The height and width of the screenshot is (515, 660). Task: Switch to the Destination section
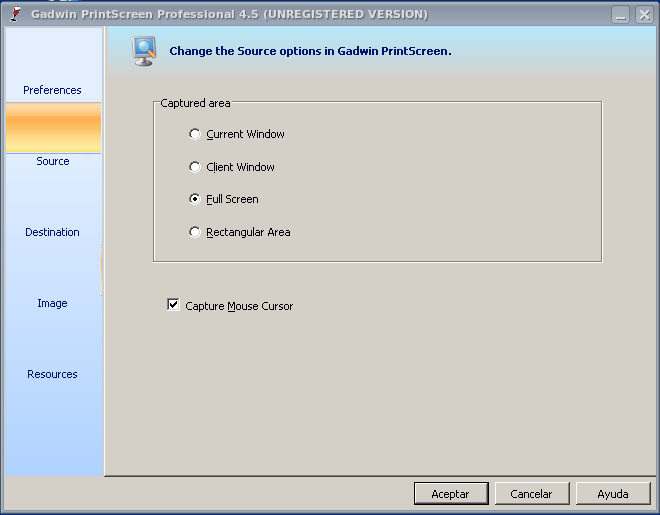(52, 232)
